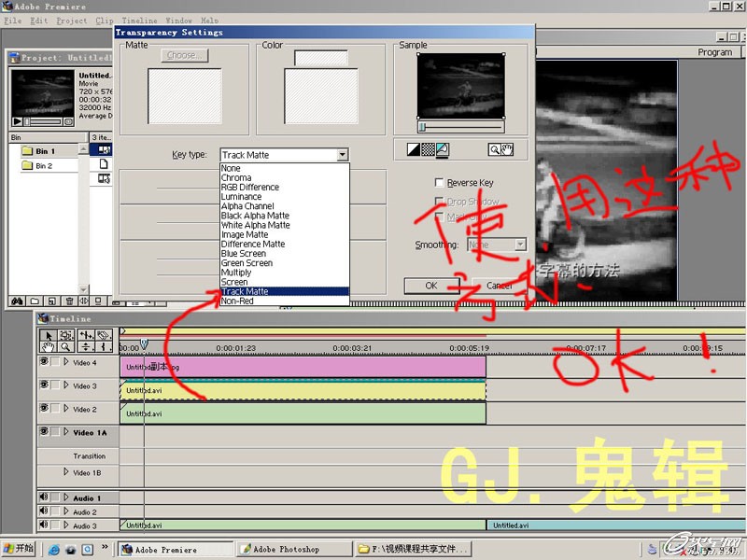This screenshot has width=747, height=560.
Task: Select the Rolling Edit tool in Timeline
Action: coord(86,335)
